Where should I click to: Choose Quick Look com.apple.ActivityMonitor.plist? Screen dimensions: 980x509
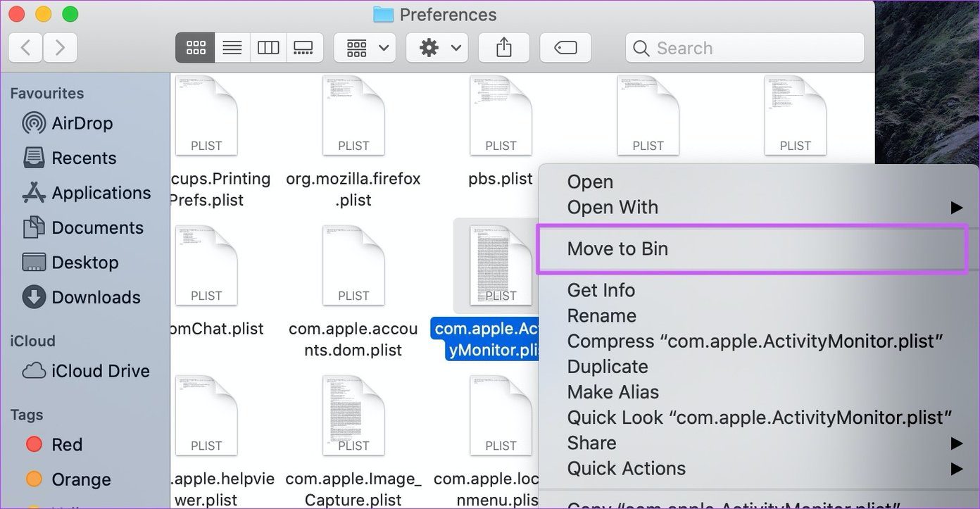tap(759, 417)
